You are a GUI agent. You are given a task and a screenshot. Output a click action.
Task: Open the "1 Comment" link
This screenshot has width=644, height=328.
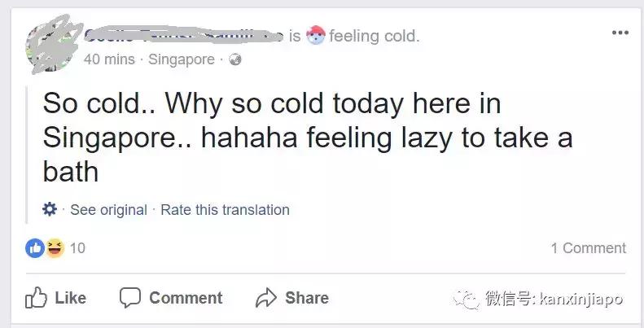588,248
